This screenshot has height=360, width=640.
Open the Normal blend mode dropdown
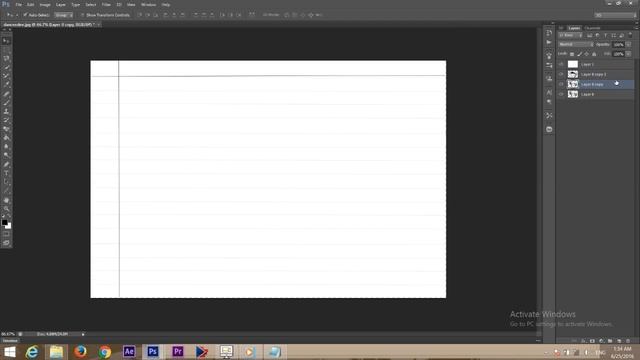point(576,44)
